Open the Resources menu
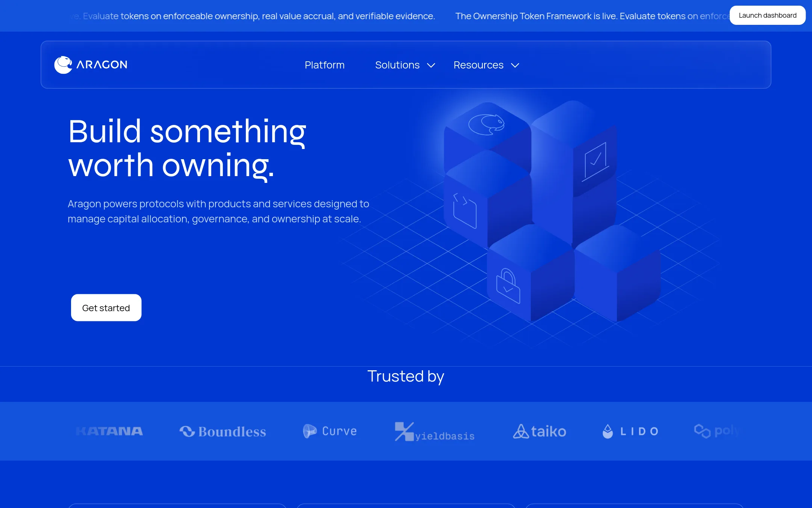 [x=478, y=65]
